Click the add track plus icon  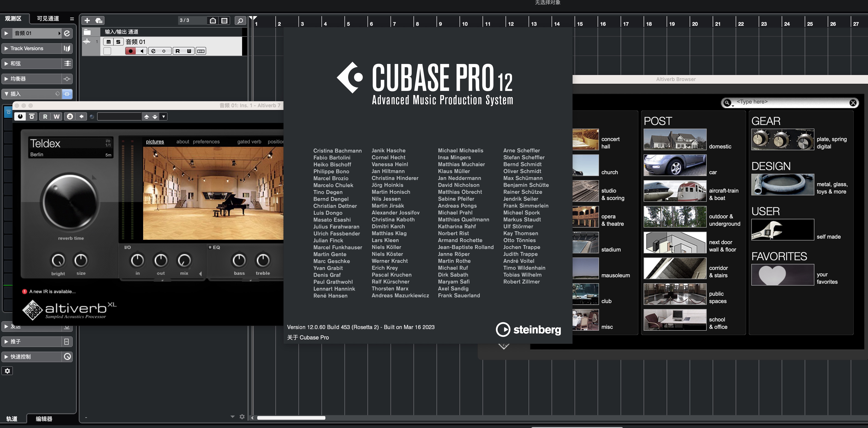pos(87,20)
